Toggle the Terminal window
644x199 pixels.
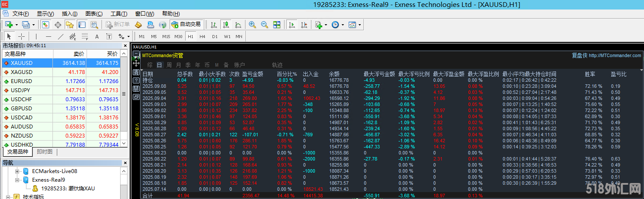[x=82, y=25]
